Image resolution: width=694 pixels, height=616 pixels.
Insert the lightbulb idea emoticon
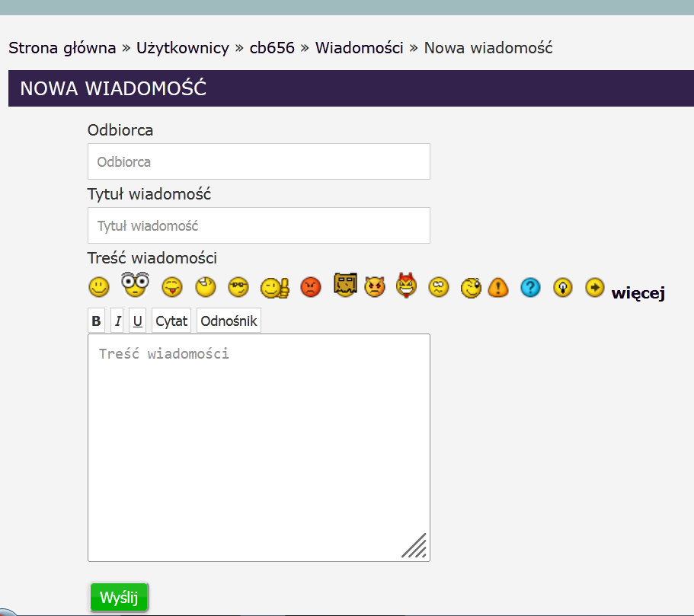pos(563,287)
